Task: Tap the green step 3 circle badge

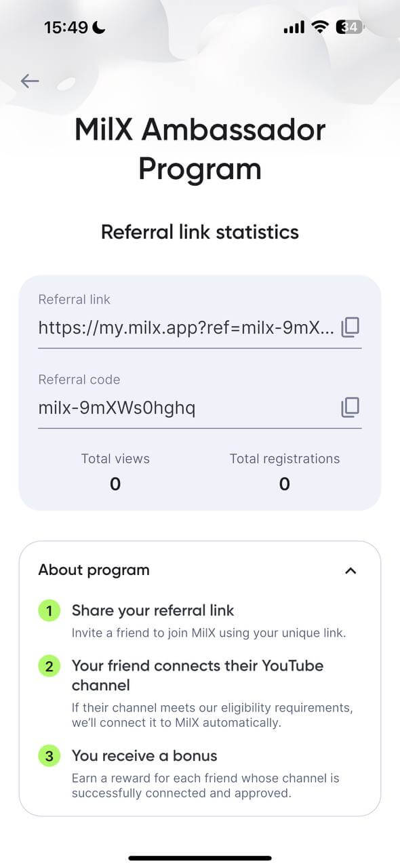Action: click(x=49, y=755)
